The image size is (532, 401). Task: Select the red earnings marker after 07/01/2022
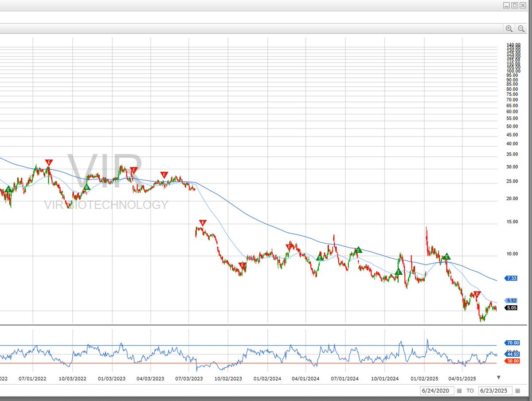click(49, 163)
